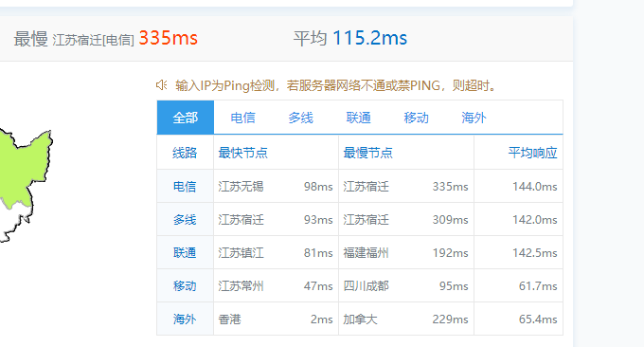Click the 98ms value
The image size is (644, 347).
[x=318, y=187]
